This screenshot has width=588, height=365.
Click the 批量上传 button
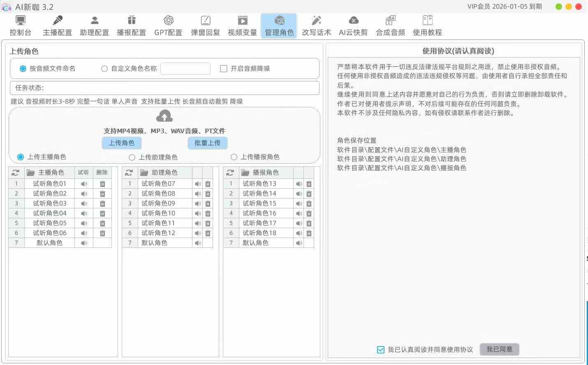(207, 143)
